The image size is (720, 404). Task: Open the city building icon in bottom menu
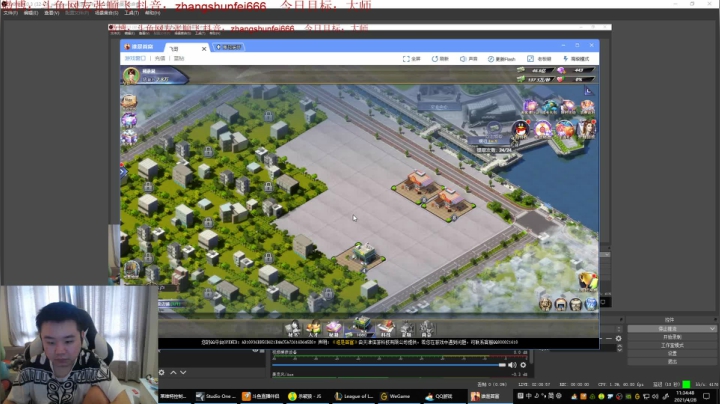coord(361,327)
